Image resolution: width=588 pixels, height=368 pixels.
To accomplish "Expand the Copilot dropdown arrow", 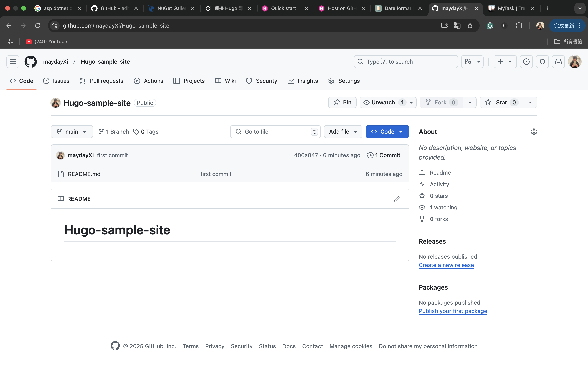I will coord(479,62).
